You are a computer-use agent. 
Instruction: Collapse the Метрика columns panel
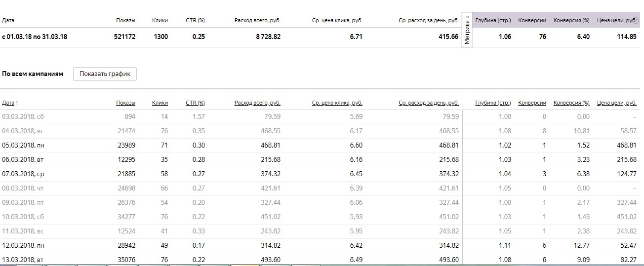[x=467, y=29]
